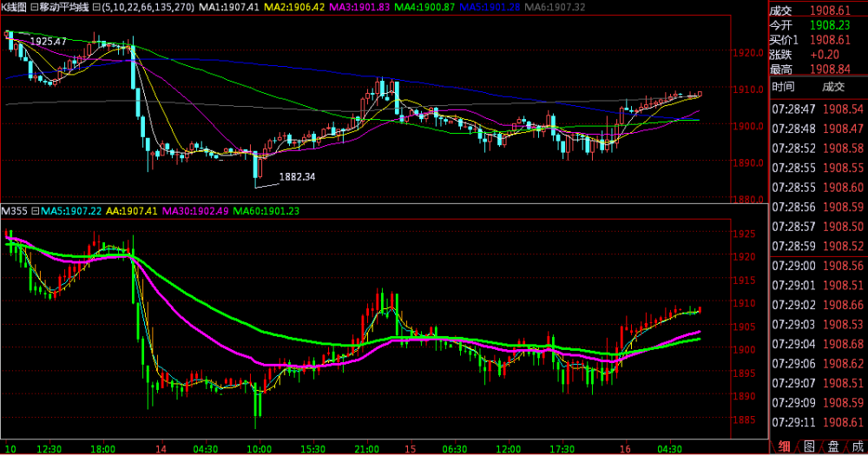Click the 1882.34 low price marker
Viewport: 868px width, 456px height.
coord(297,177)
